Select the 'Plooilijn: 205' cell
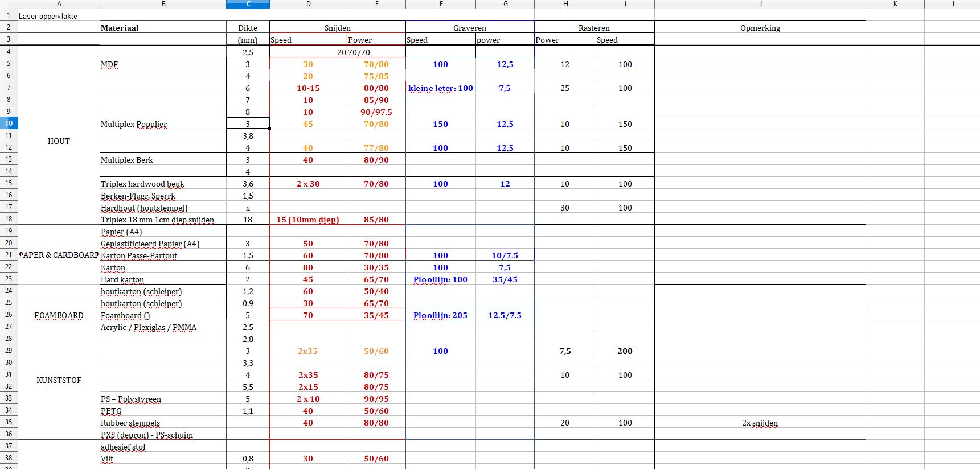 [x=441, y=315]
